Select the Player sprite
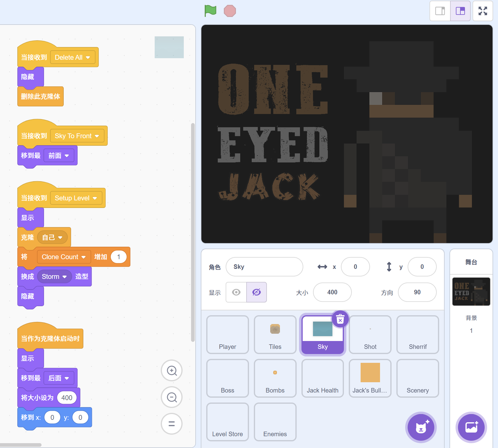The image size is (498, 448). click(x=227, y=335)
